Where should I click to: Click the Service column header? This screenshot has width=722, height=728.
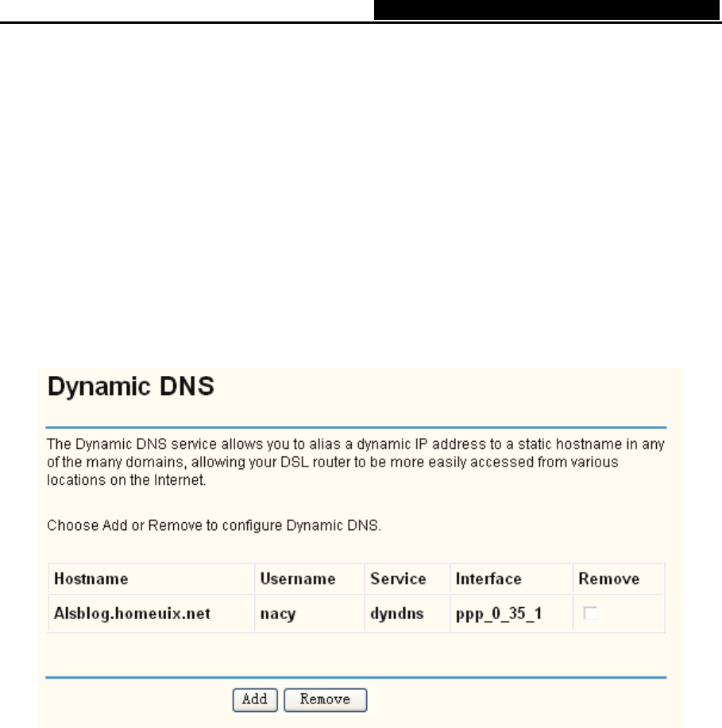[x=407, y=579]
